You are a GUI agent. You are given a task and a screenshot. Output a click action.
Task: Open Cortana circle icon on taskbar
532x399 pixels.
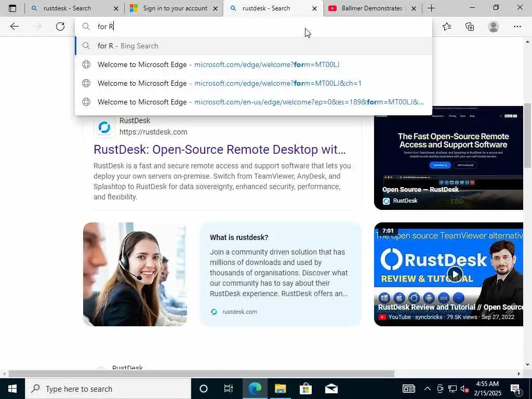click(203, 389)
